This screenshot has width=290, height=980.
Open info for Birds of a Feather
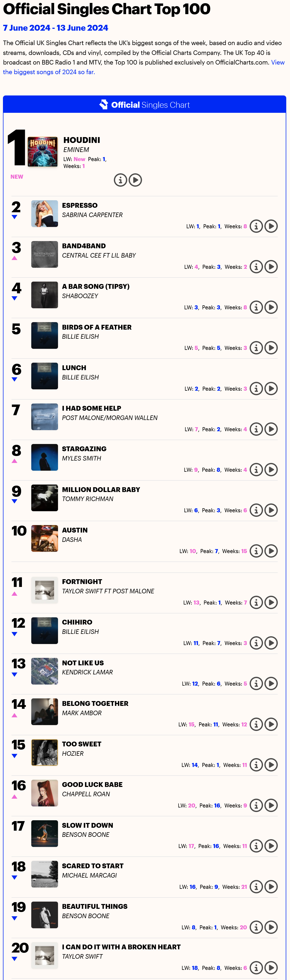coord(256,348)
